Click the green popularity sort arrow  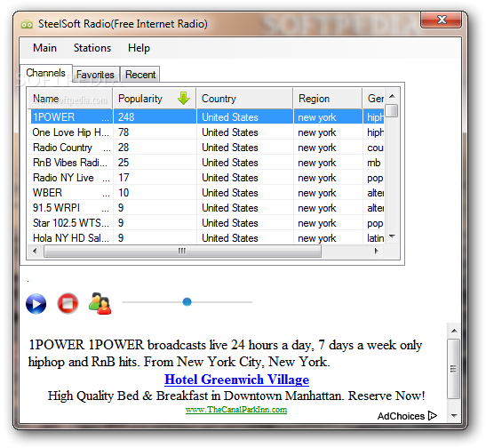click(x=184, y=99)
